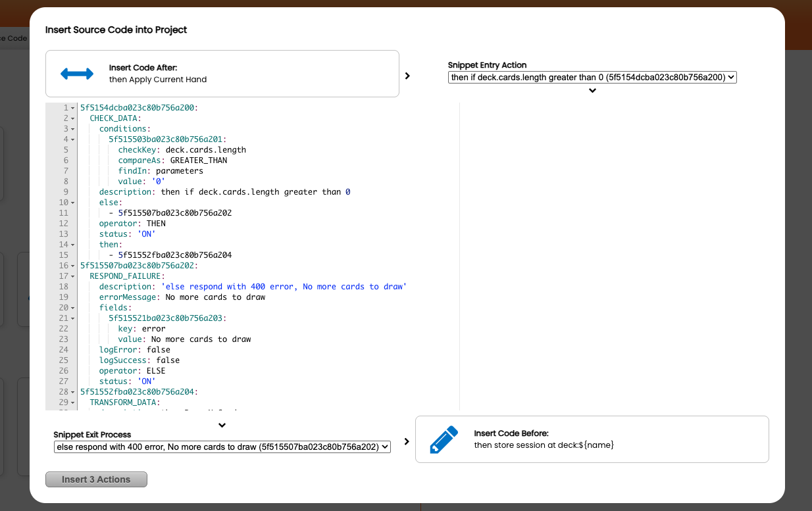Collapse the then fold arrow on line 14
812x511 pixels.
[73, 245]
